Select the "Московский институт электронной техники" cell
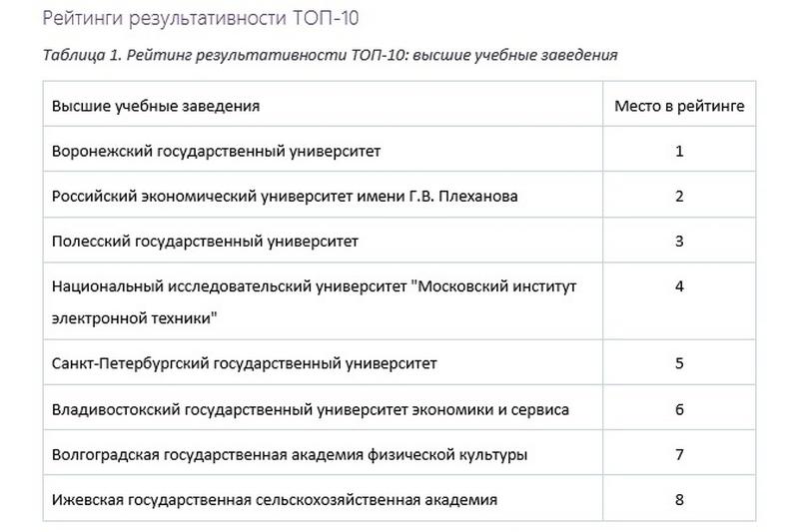The width and height of the screenshot is (799, 532). point(314,301)
